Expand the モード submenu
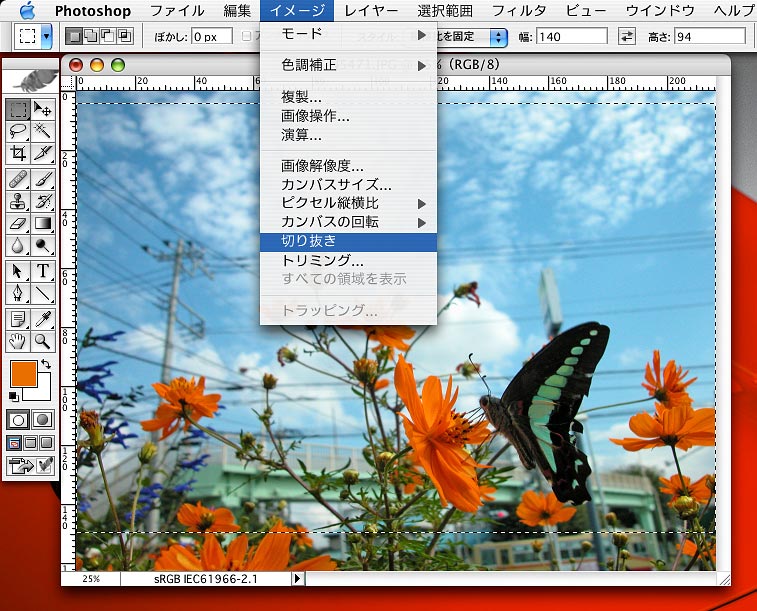The image size is (757, 611). pyautogui.click(x=349, y=34)
